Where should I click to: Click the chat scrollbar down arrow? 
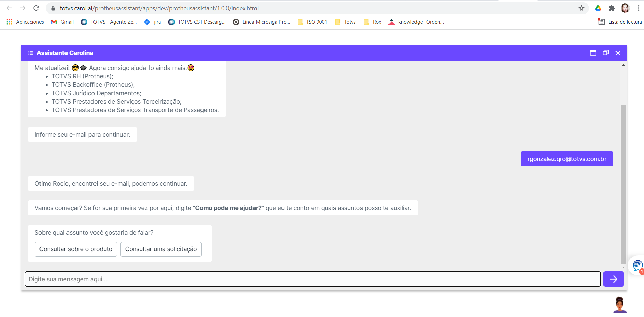[623, 267]
